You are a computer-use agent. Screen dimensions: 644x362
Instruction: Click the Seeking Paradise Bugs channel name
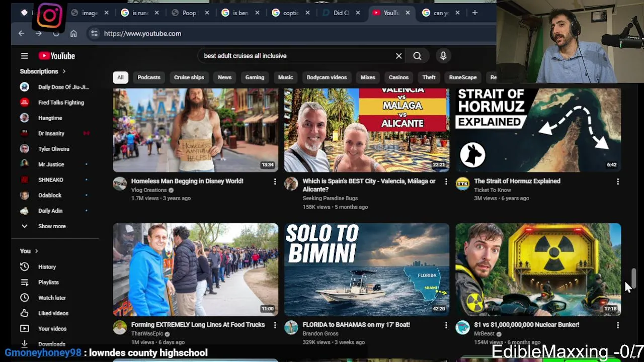point(330,199)
